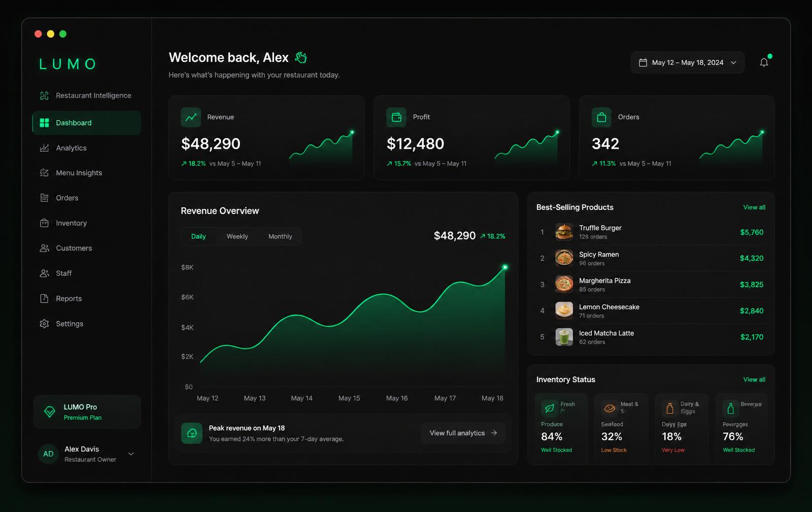Click the 84% Produce stock value
812x512 pixels.
(552, 437)
